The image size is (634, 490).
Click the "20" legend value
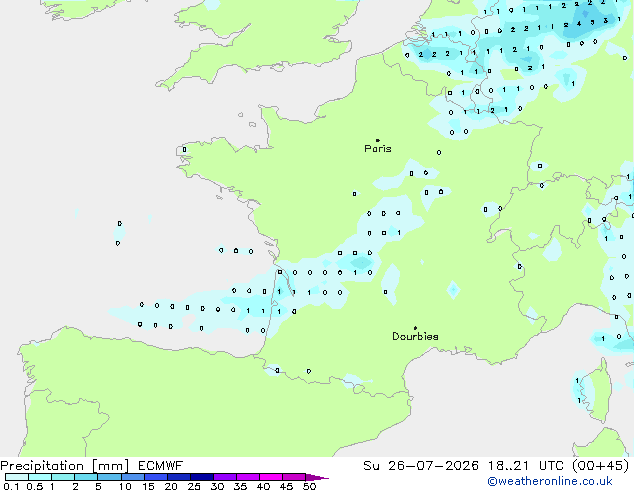pos(171,486)
